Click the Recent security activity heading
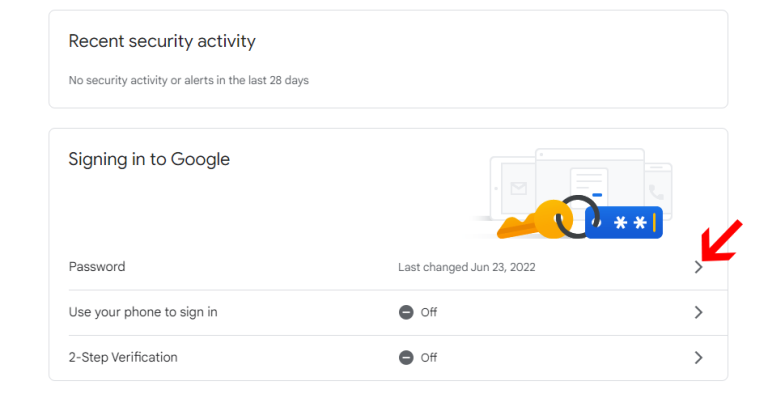 pyautogui.click(x=162, y=41)
